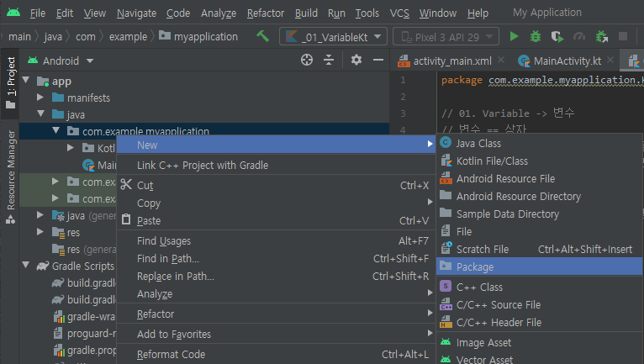644x364 pixels.
Task: Select Sample Data Directory
Action: 539,214
